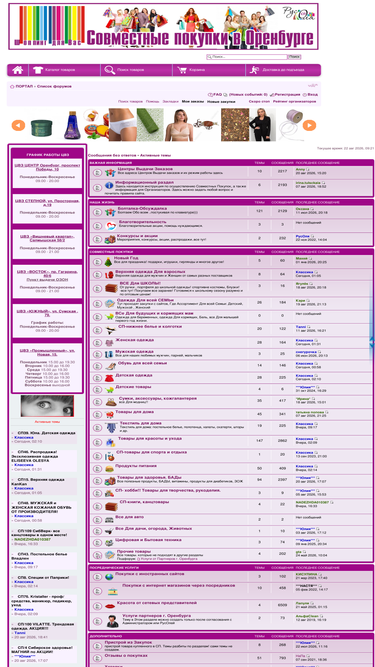Click the left orange carousel arrow
Screen dimensions: 375x667
18,125
